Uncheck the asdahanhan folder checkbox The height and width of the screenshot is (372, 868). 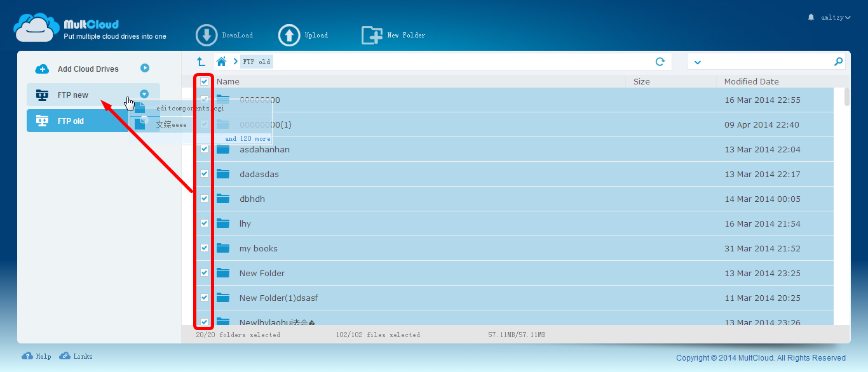204,149
